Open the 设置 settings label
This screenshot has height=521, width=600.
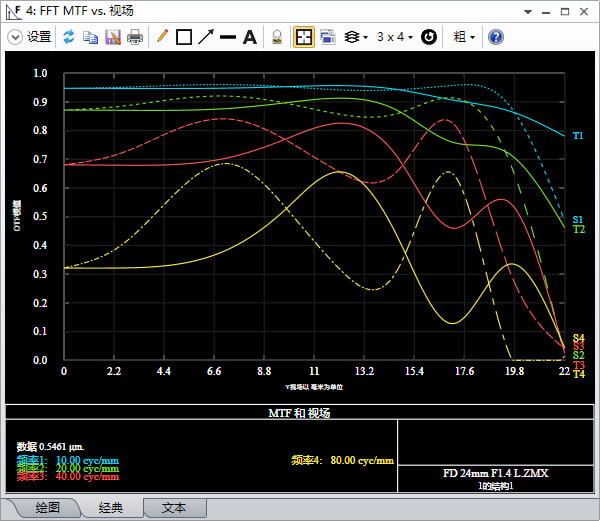(x=39, y=37)
